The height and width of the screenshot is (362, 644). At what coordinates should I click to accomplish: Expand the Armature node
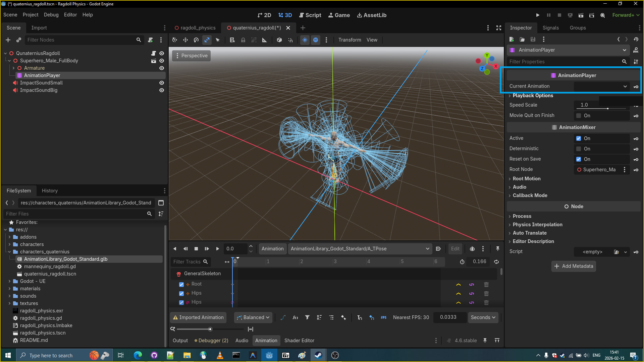(13, 68)
